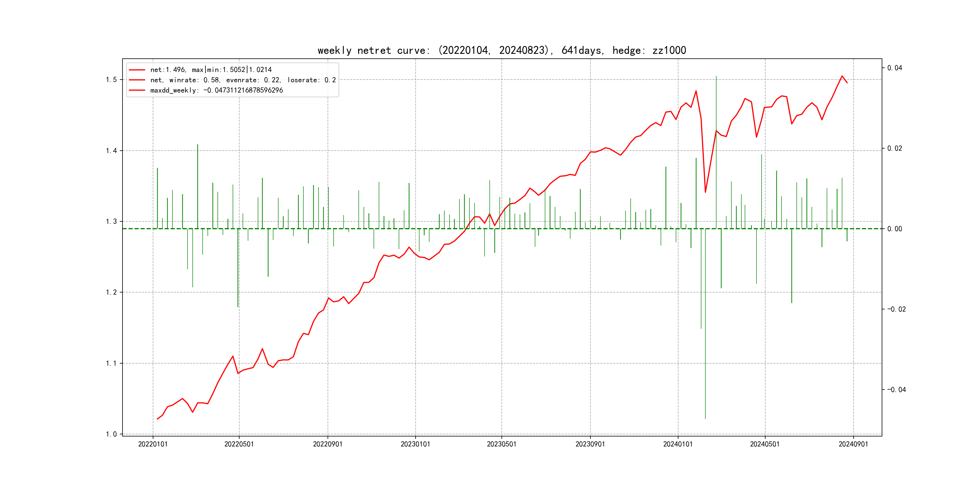Click x-axis date label 20230501
Viewport: 980px width, 490px height.
(x=501, y=444)
